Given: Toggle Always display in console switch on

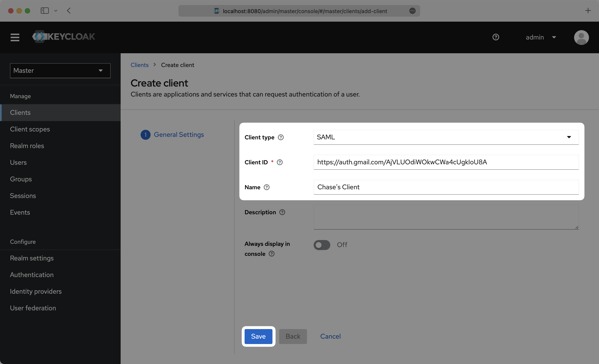Looking at the screenshot, I should click(322, 245).
